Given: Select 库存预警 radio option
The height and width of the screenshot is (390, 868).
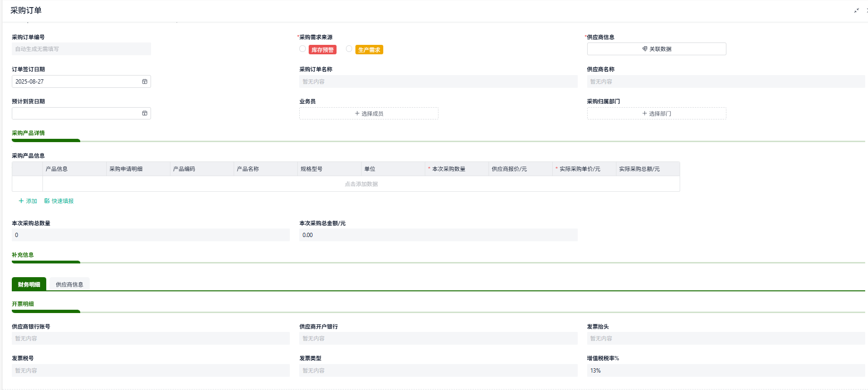Looking at the screenshot, I should 303,49.
